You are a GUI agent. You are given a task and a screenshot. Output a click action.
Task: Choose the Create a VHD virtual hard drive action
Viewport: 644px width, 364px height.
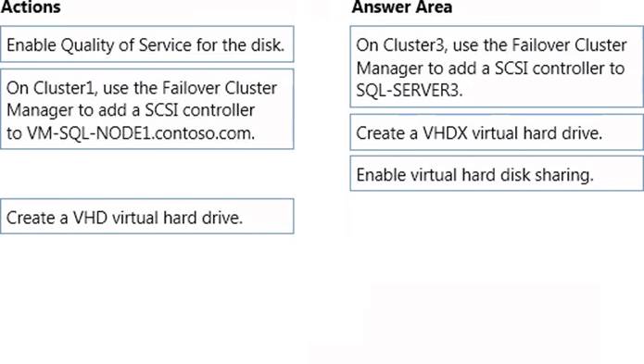[147, 216]
